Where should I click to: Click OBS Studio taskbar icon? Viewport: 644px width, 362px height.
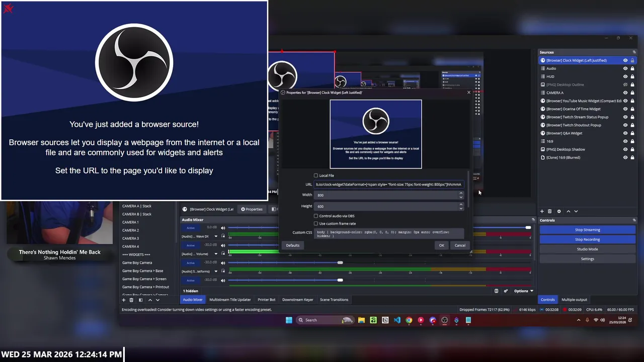pos(445,320)
